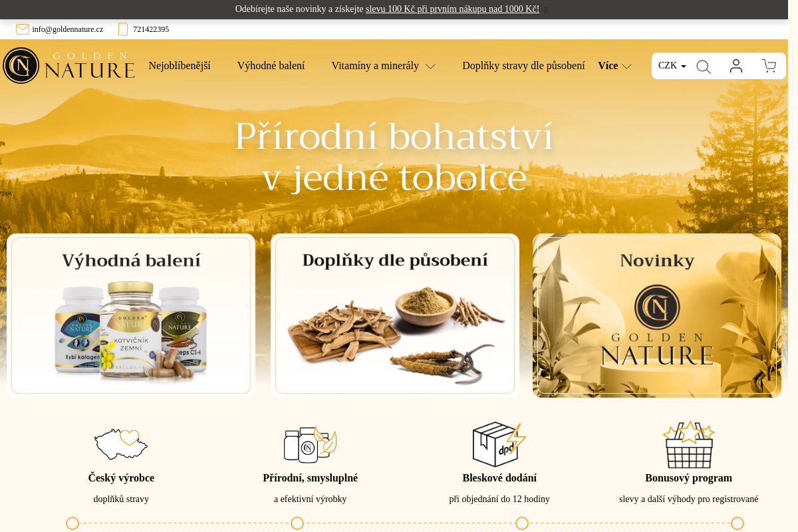Click the email envelope icon

coord(22,29)
